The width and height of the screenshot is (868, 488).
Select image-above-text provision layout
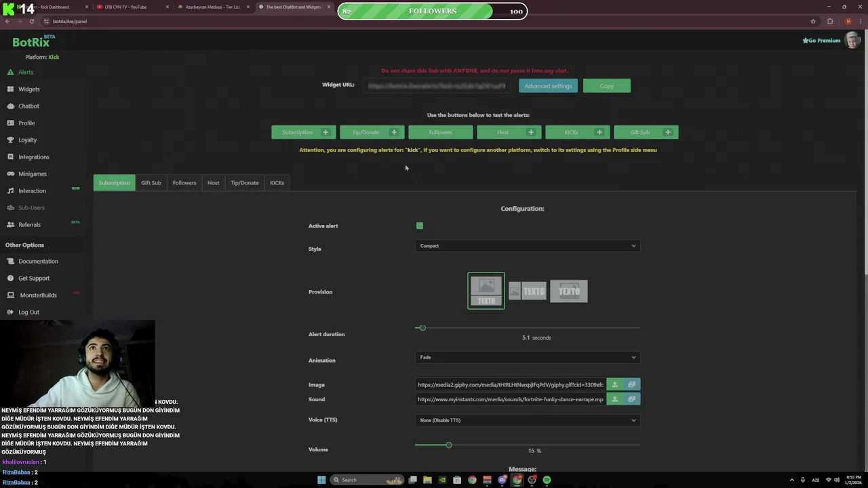tap(486, 291)
